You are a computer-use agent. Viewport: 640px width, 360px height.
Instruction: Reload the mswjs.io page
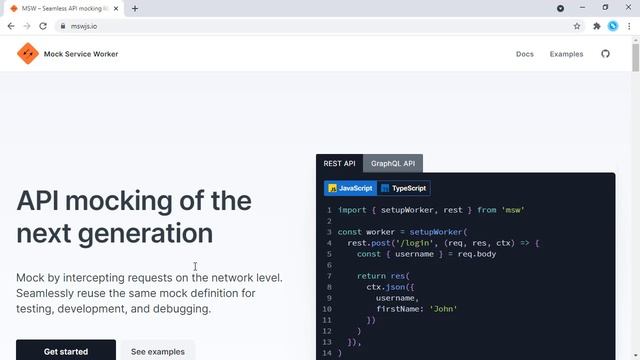[43, 26]
